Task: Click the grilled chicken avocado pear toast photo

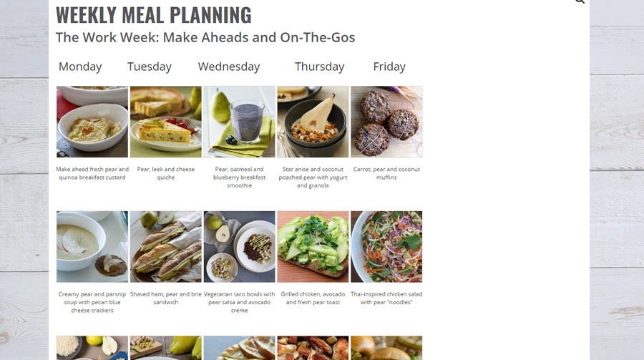Action: (x=313, y=247)
